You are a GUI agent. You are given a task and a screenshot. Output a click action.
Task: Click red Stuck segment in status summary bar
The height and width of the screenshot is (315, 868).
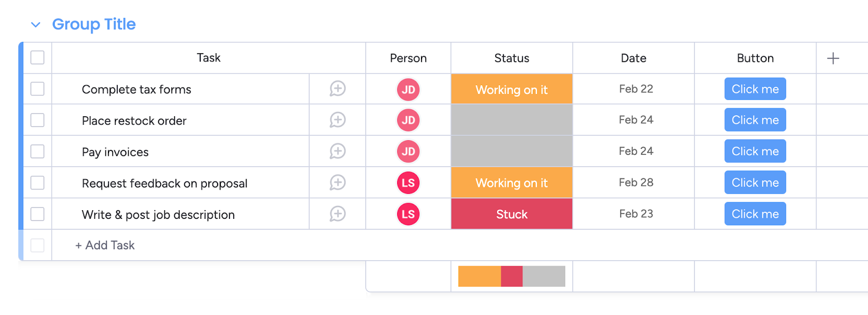pyautogui.click(x=512, y=276)
